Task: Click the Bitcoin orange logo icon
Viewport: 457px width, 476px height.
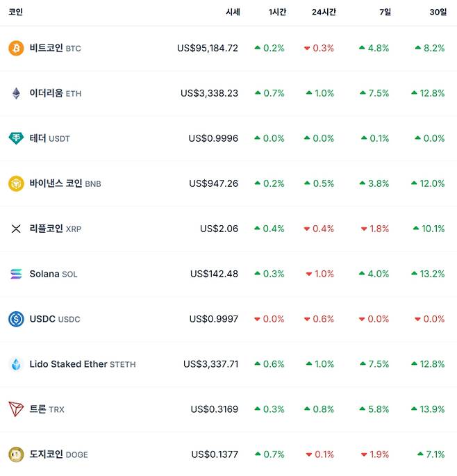Action: pyautogui.click(x=16, y=48)
